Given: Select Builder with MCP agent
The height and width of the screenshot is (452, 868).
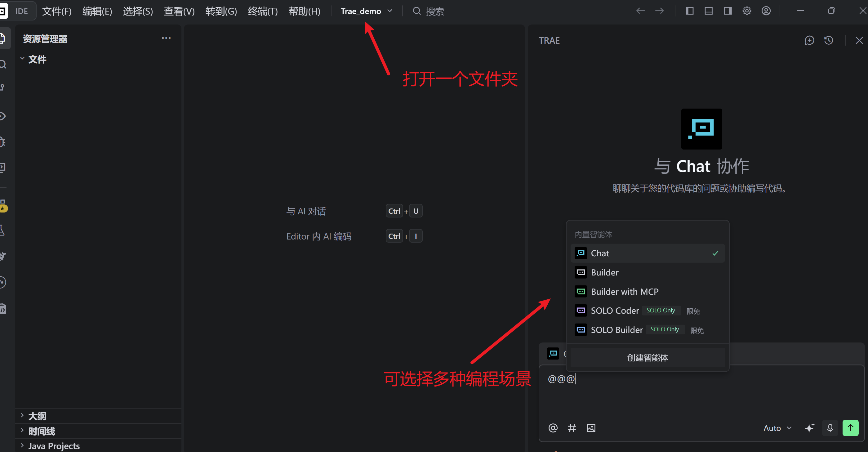Looking at the screenshot, I should click(624, 292).
